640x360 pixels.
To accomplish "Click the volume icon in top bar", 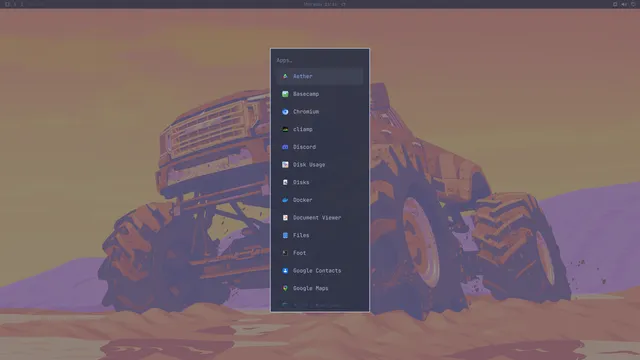I will [624, 4].
